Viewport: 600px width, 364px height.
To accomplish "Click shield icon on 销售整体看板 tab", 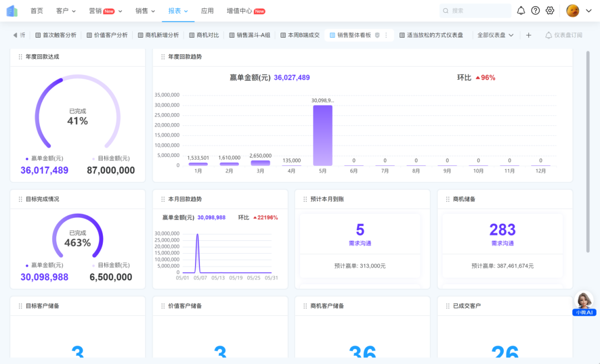I will [377, 35].
